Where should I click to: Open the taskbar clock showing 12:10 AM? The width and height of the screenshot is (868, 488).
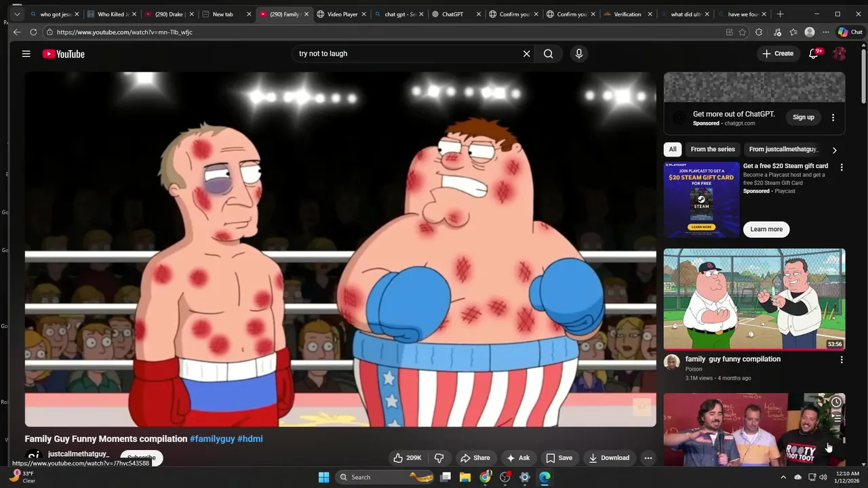tap(848, 477)
